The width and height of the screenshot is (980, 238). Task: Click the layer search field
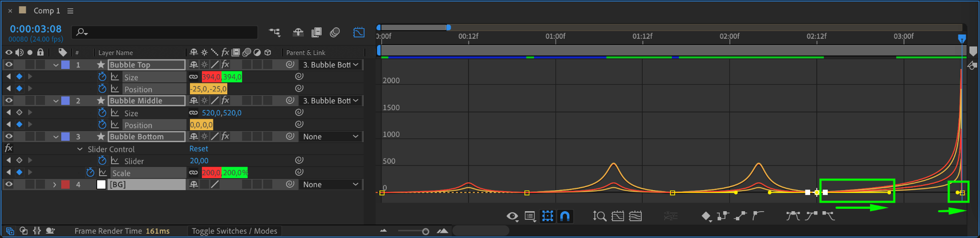point(165,32)
